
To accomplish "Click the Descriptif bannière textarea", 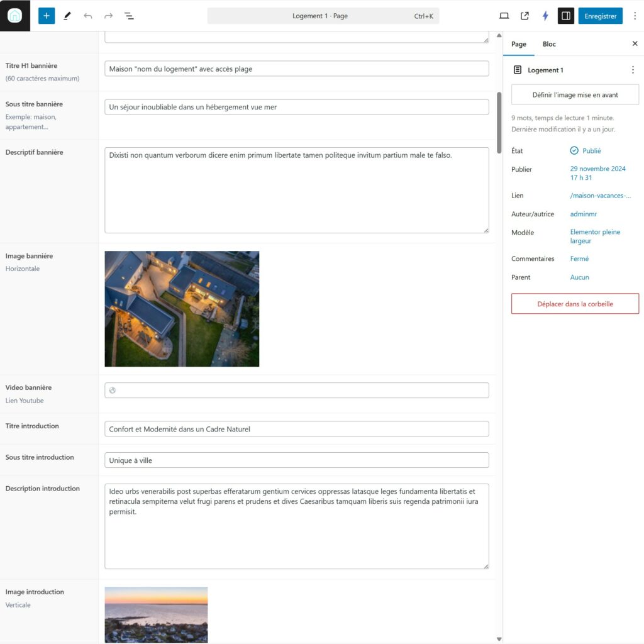I will pyautogui.click(x=297, y=190).
